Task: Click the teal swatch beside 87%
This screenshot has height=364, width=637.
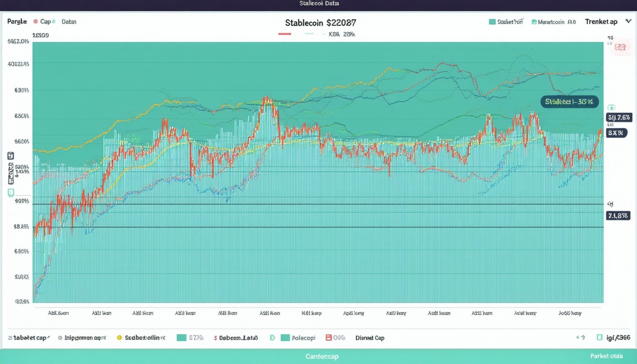Action: [x=181, y=338]
